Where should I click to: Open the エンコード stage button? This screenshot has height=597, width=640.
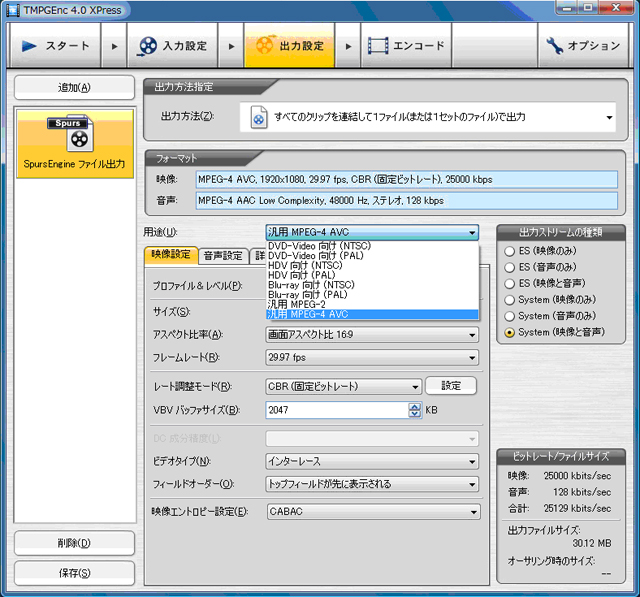click(x=406, y=46)
